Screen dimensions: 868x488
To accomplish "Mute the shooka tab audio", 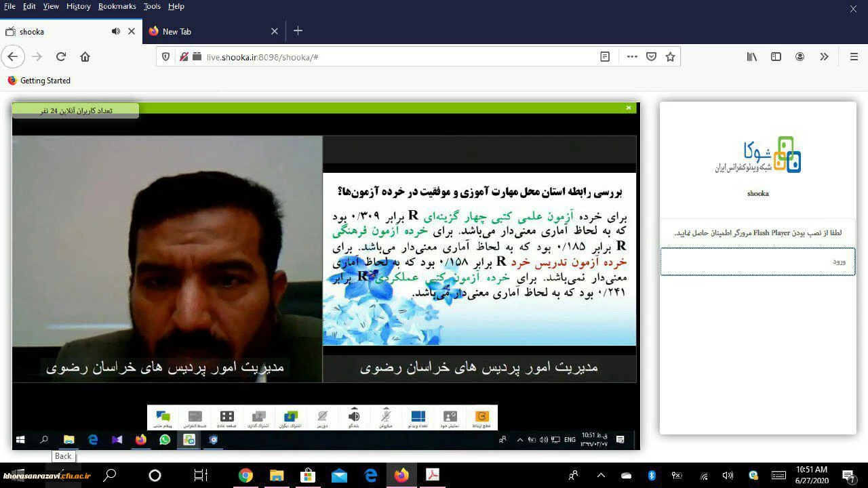I will coord(115,31).
